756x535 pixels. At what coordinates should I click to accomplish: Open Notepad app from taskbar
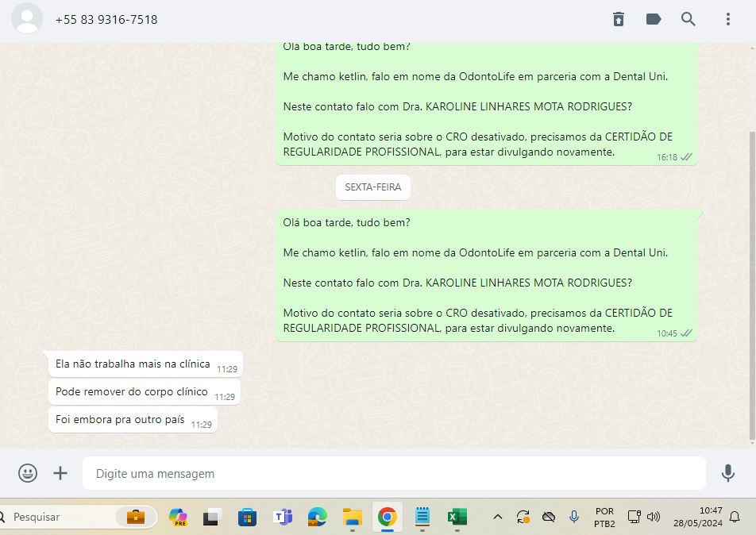coord(422,518)
